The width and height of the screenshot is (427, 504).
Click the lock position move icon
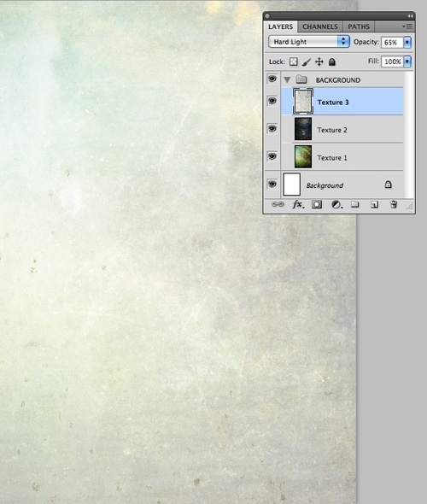click(319, 62)
